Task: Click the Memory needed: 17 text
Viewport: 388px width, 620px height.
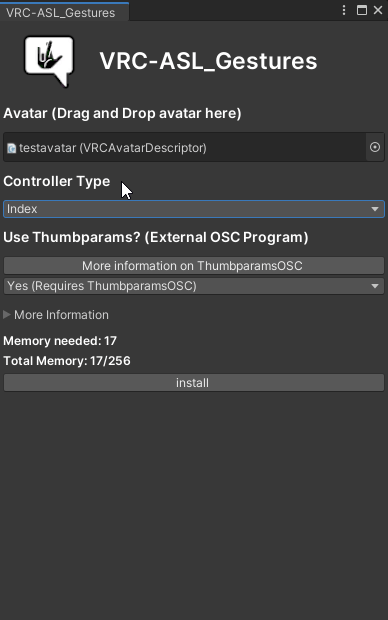Action: (x=60, y=341)
